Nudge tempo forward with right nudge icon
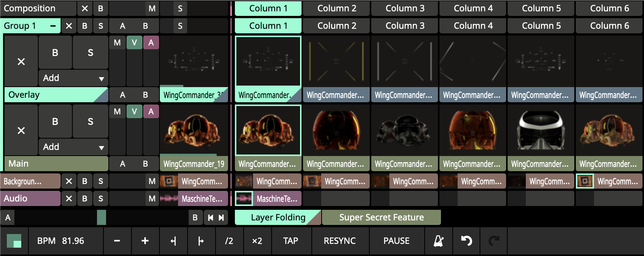This screenshot has width=644, height=256. tap(201, 241)
